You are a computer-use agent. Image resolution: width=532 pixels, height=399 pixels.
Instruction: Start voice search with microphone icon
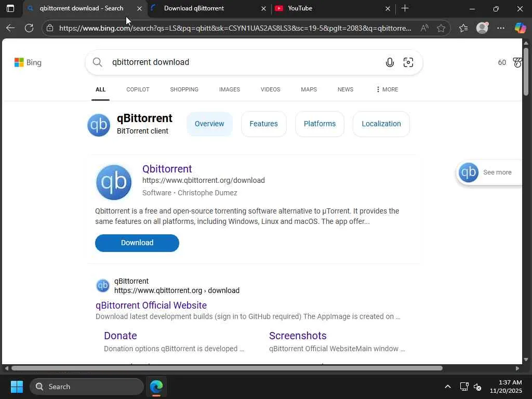click(x=390, y=62)
